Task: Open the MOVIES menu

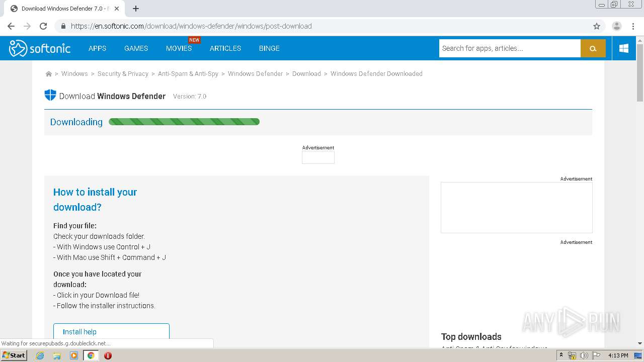Action: tap(179, 48)
